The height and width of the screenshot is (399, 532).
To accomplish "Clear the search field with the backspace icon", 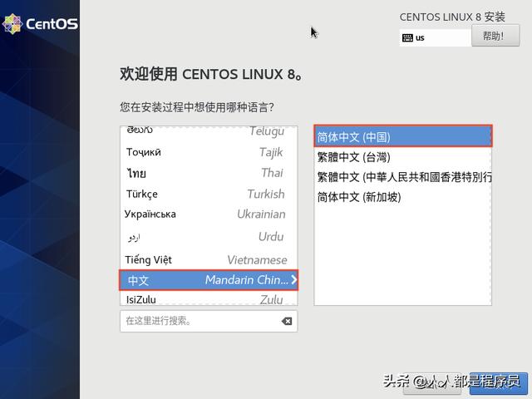I will (x=287, y=321).
